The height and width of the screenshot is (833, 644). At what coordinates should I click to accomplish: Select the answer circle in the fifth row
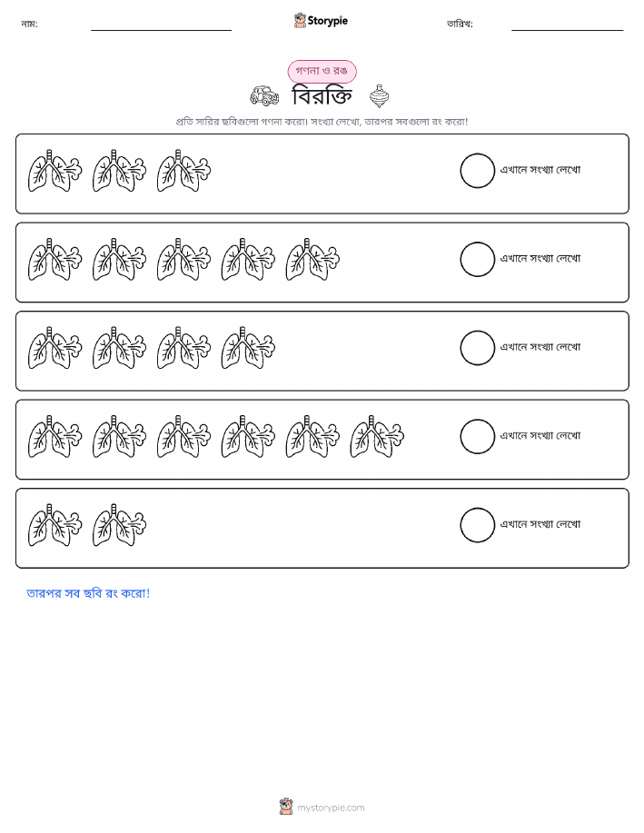(x=477, y=525)
